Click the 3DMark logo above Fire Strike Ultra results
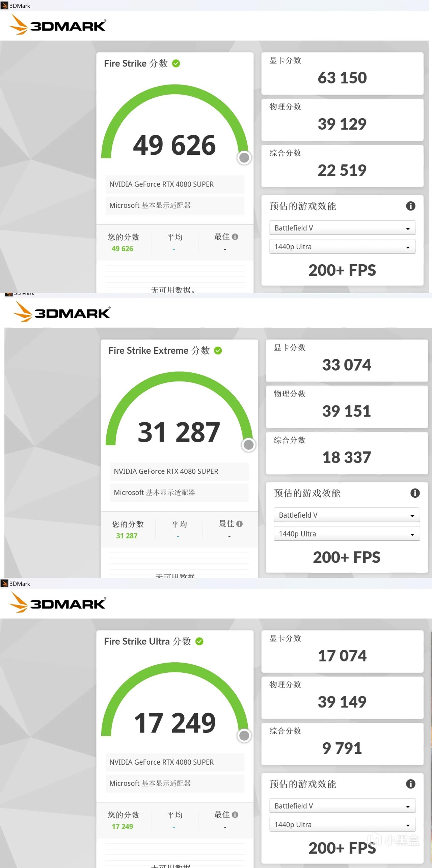The image size is (432, 868). click(x=57, y=602)
